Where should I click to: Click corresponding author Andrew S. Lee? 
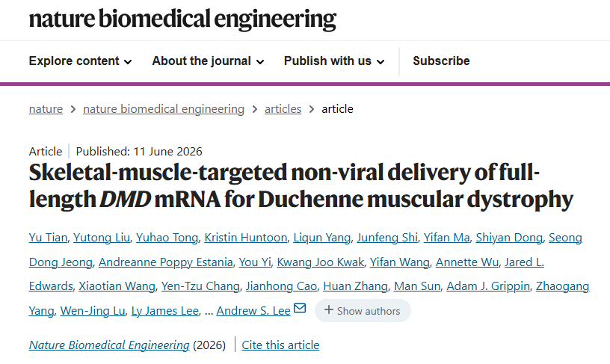(x=253, y=311)
